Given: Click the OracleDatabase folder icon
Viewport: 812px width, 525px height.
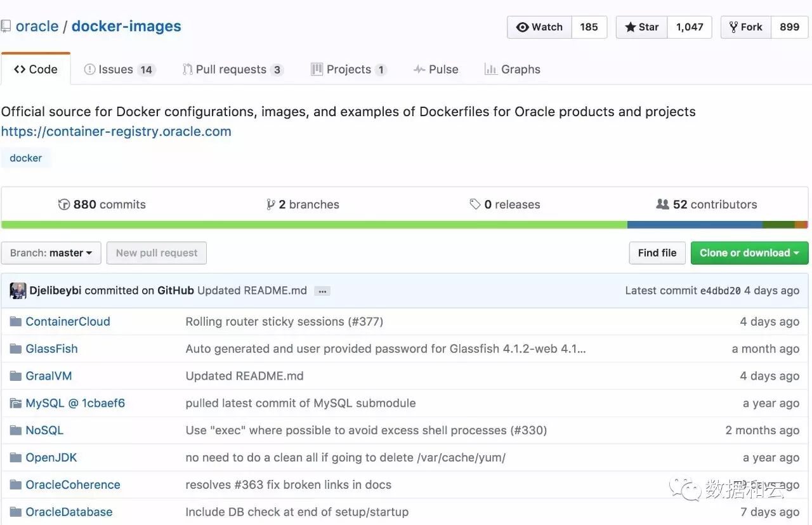Looking at the screenshot, I should 16,512.
